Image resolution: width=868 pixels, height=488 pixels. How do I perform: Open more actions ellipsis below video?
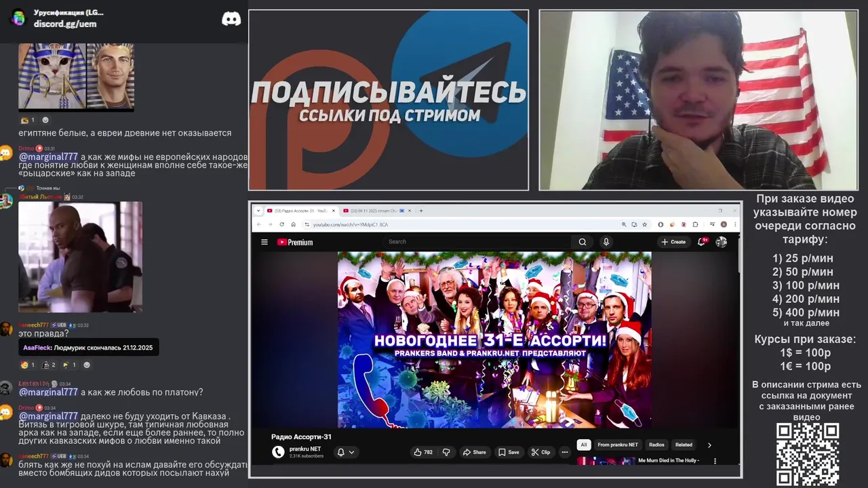coord(564,452)
